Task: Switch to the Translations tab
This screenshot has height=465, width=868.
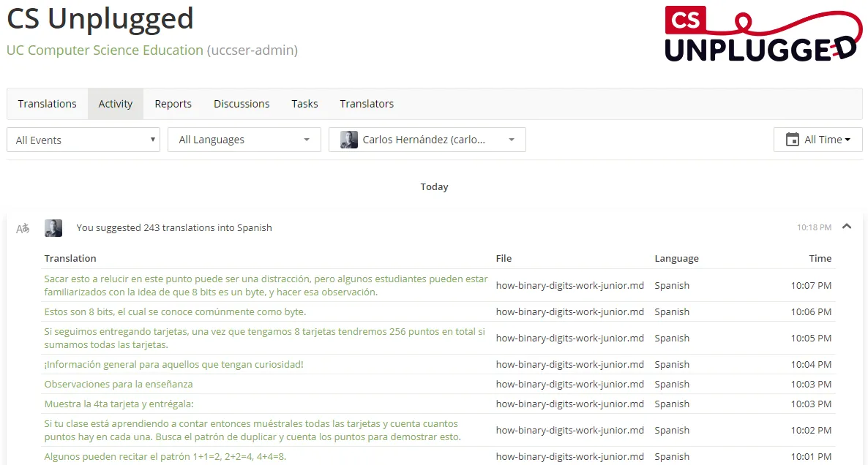Action: coord(47,104)
